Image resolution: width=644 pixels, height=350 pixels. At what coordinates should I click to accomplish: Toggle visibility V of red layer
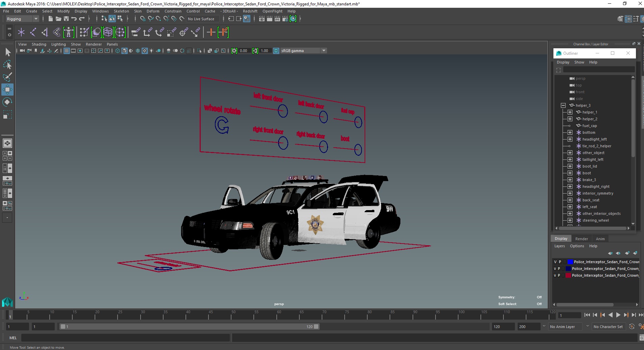point(555,275)
